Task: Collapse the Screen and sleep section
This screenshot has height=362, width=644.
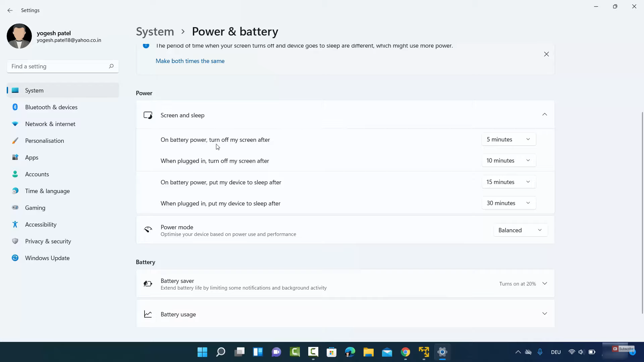Action: (544, 115)
